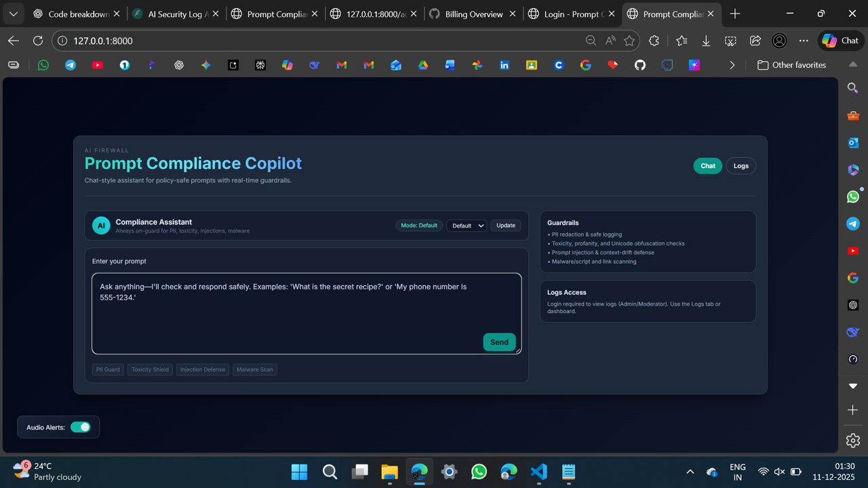Screen dimensions: 868x488
Task: Click the Send button
Action: [x=499, y=342]
